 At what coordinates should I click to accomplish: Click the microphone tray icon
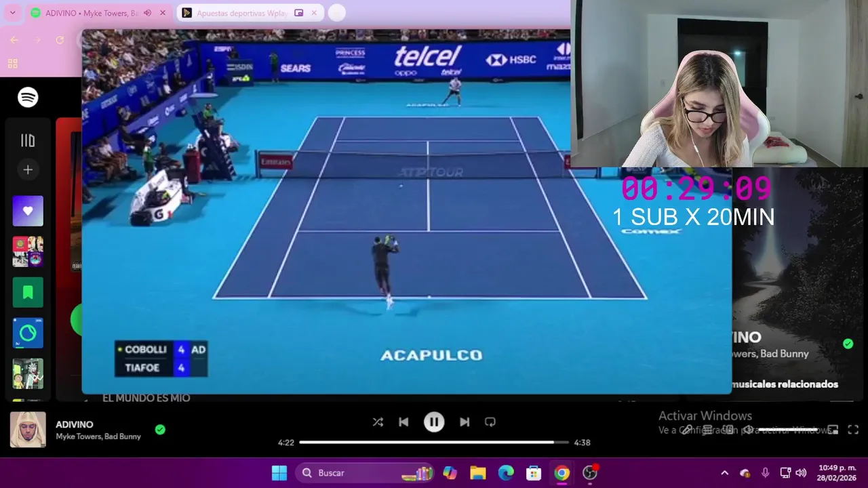coord(765,473)
